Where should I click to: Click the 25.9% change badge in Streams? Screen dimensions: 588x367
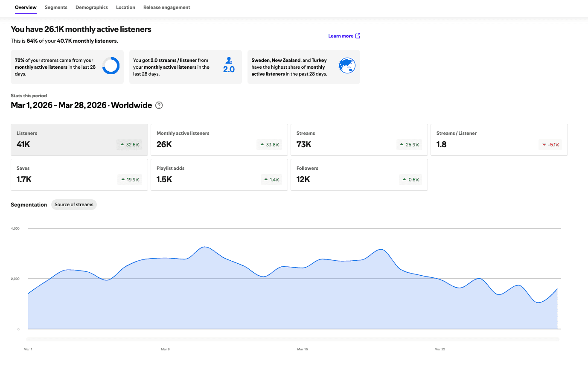coord(410,145)
